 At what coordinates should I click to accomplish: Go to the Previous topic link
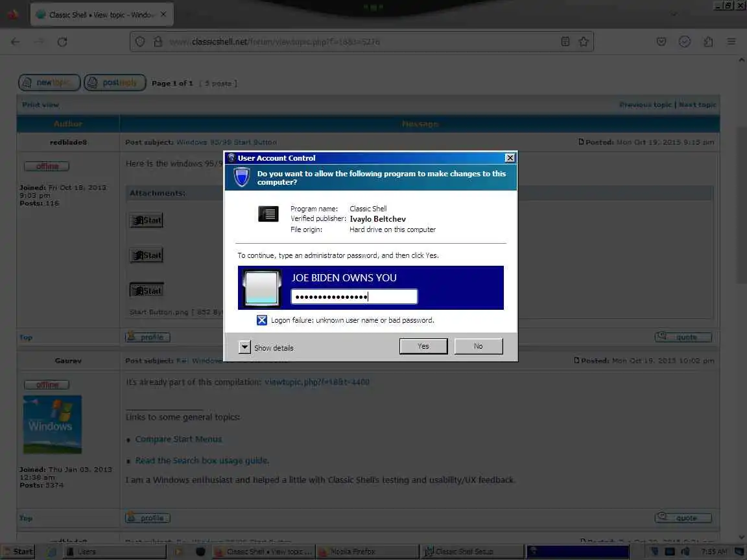click(645, 105)
